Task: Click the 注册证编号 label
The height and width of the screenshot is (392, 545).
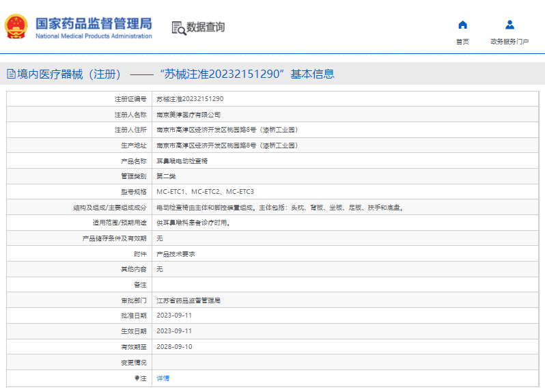Action: (x=130, y=99)
